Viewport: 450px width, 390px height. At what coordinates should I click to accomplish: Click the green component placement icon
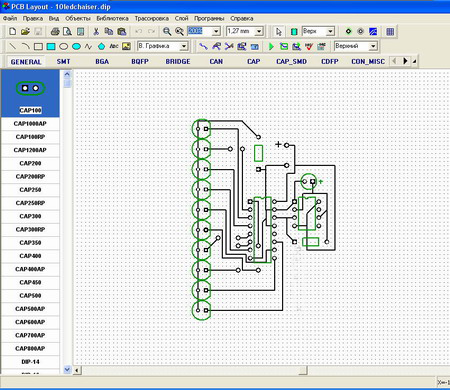(x=294, y=32)
